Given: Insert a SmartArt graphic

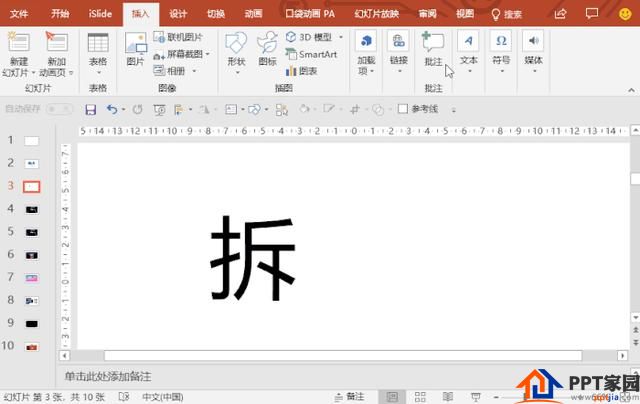Looking at the screenshot, I should pyautogui.click(x=311, y=54).
